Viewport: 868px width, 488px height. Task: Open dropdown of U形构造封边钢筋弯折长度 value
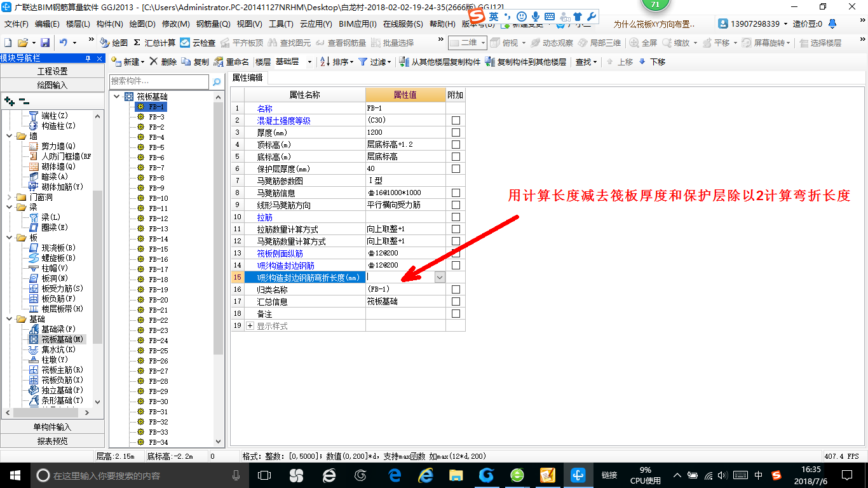pos(440,277)
